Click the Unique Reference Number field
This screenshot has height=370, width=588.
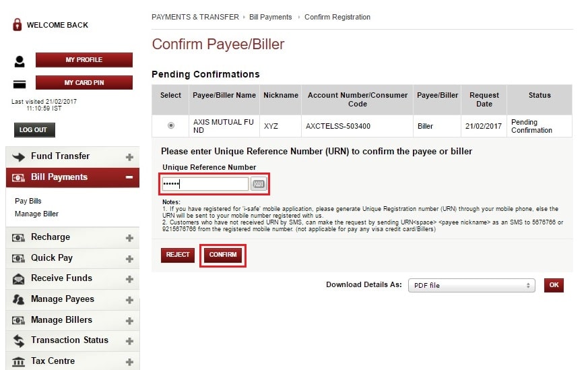coord(205,184)
